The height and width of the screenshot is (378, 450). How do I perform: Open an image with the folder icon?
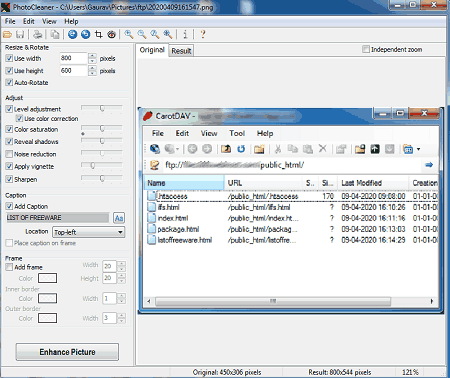7,34
